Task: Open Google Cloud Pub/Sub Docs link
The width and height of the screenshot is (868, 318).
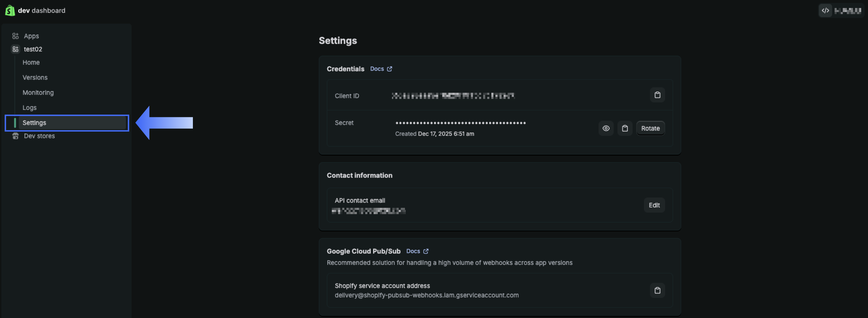Action: pos(417,251)
